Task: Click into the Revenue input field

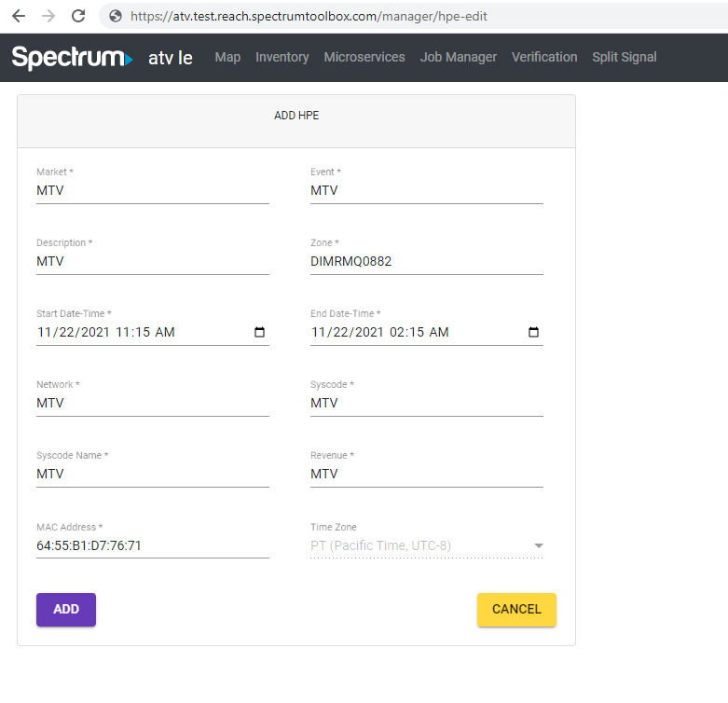Action: coord(427,474)
